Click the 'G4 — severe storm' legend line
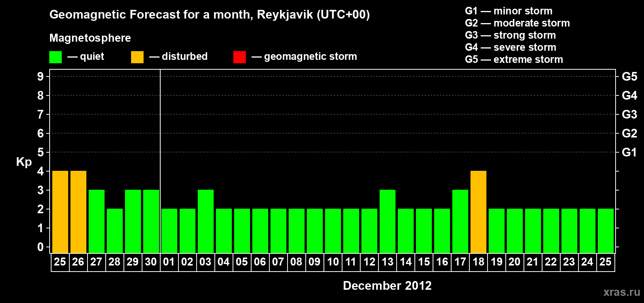This screenshot has height=303, width=644. point(511,47)
